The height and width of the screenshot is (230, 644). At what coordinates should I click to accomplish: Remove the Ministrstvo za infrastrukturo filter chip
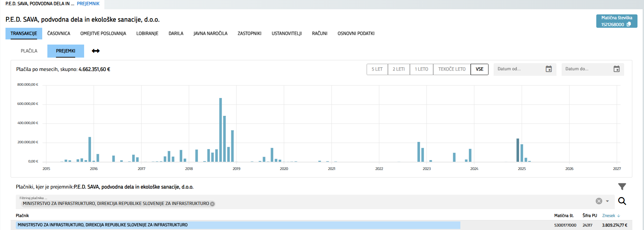click(x=212, y=204)
